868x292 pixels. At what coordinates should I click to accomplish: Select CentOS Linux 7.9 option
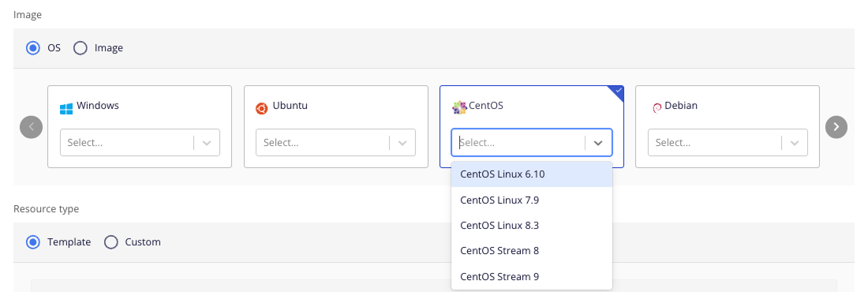(x=532, y=200)
